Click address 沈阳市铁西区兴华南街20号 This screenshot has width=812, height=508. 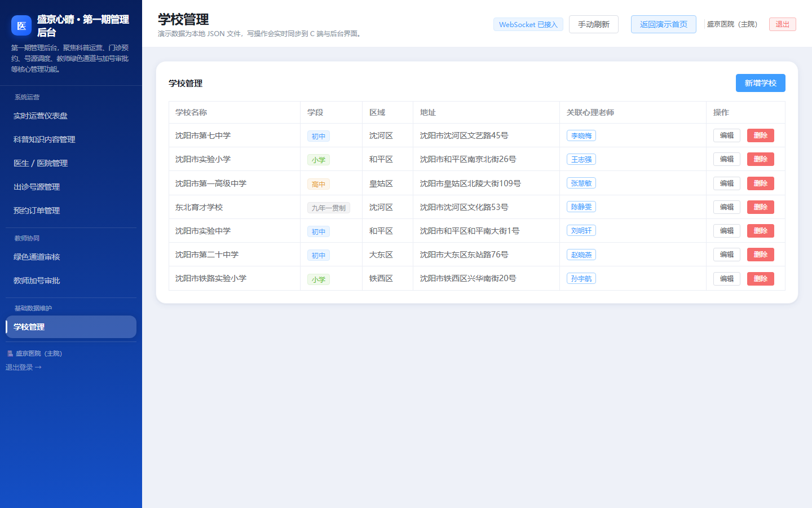(468, 278)
